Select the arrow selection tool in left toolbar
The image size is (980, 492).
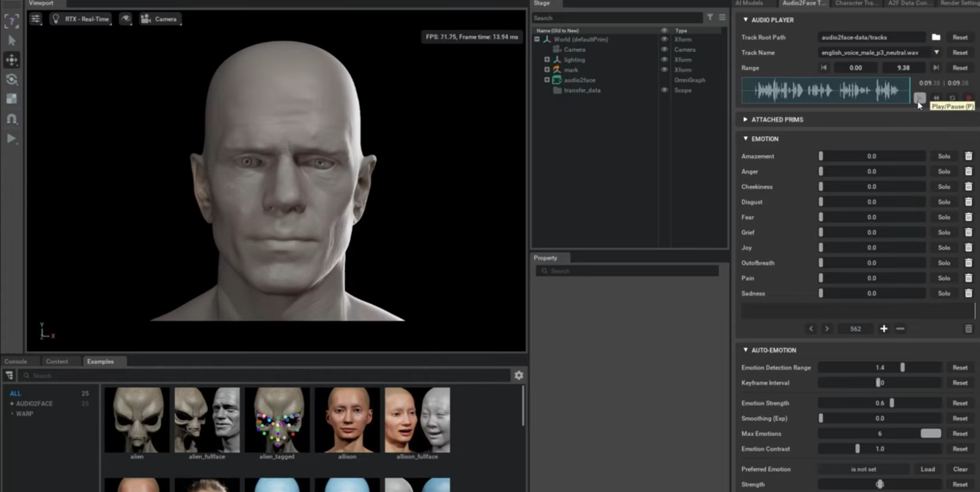tap(12, 40)
